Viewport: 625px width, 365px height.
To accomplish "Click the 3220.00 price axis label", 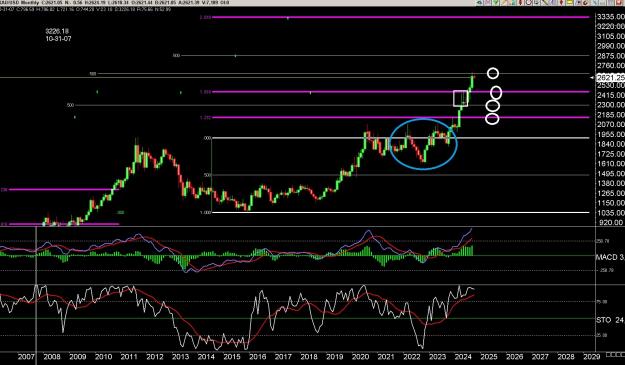I will (x=610, y=26).
